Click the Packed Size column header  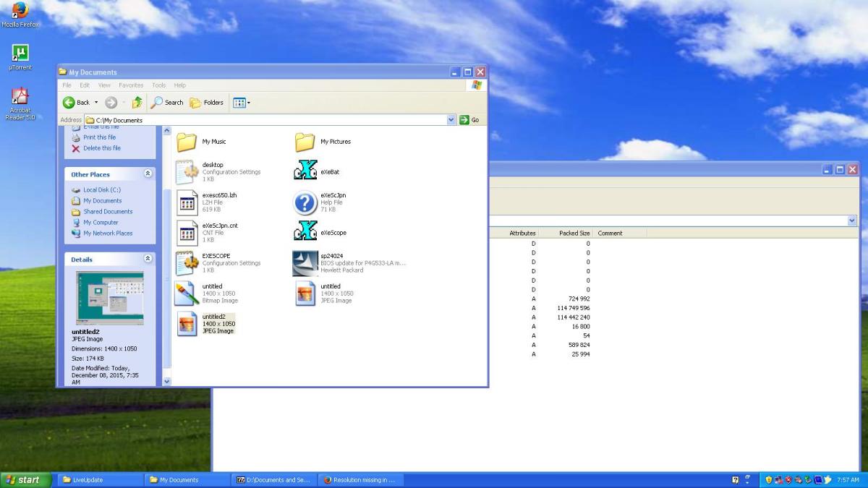click(x=574, y=233)
